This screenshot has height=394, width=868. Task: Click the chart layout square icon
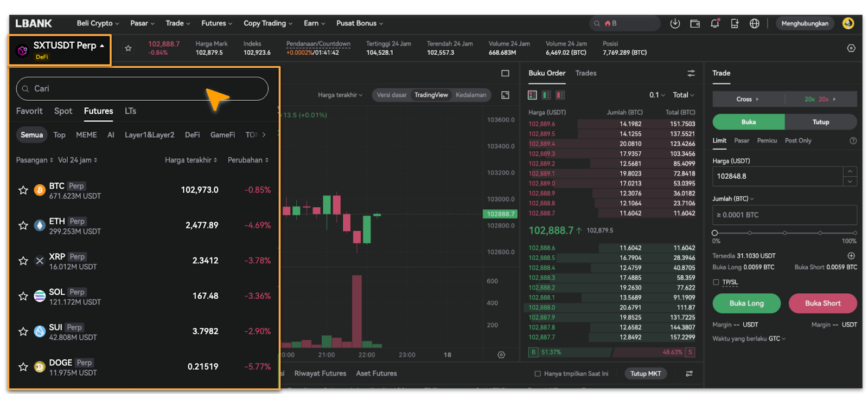(505, 73)
